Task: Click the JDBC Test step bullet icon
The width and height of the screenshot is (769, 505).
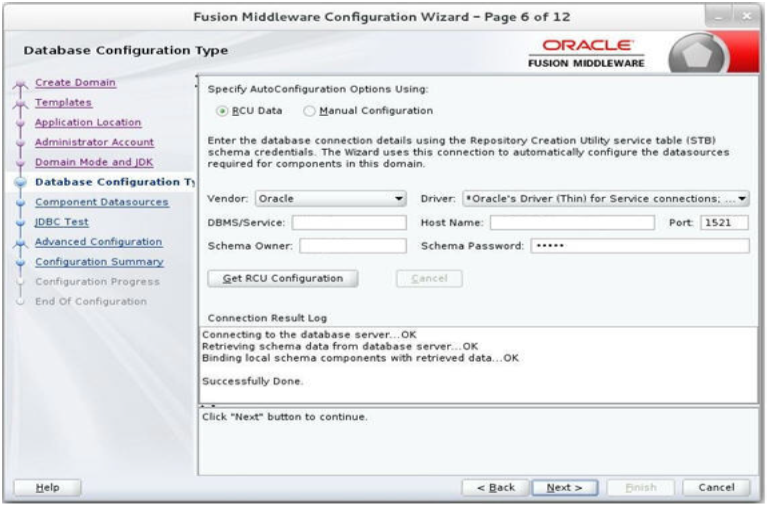Action: pos(20,222)
